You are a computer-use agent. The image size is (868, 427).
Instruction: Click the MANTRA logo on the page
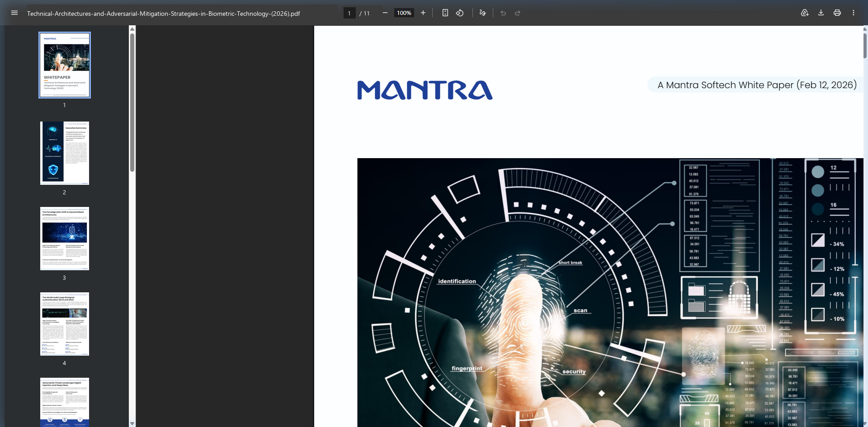pos(425,90)
